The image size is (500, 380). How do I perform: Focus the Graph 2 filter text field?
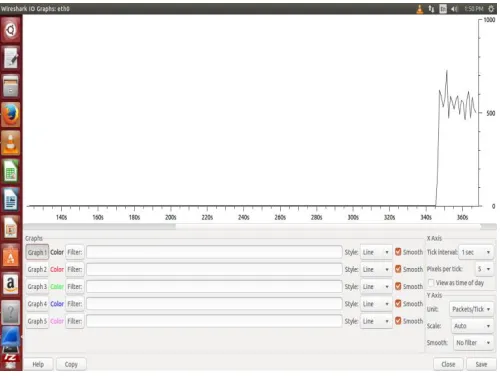click(214, 269)
